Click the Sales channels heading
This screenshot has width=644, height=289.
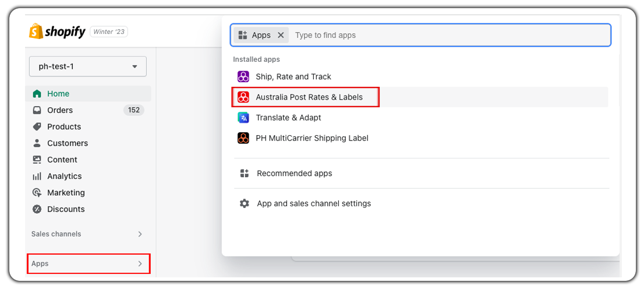click(x=56, y=234)
